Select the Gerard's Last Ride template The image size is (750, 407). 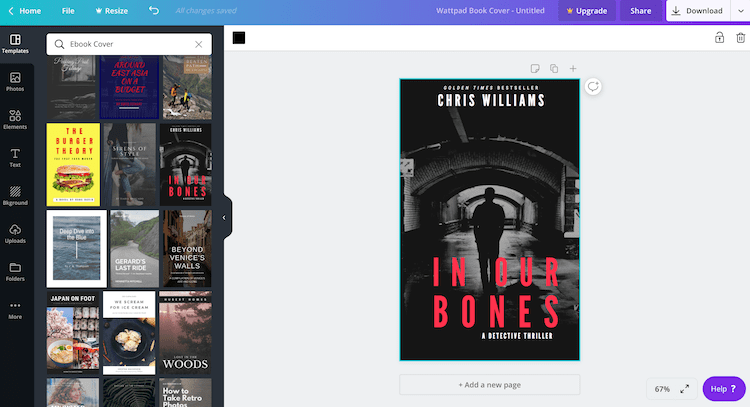[x=134, y=249]
